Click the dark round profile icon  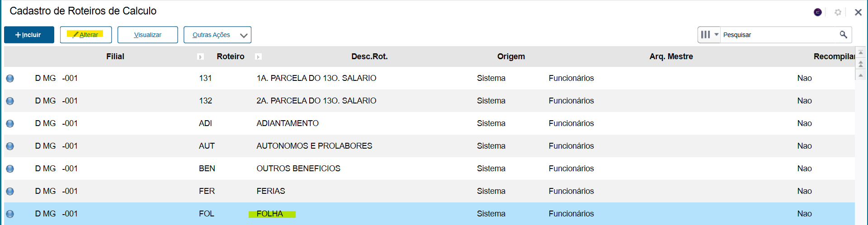(817, 12)
